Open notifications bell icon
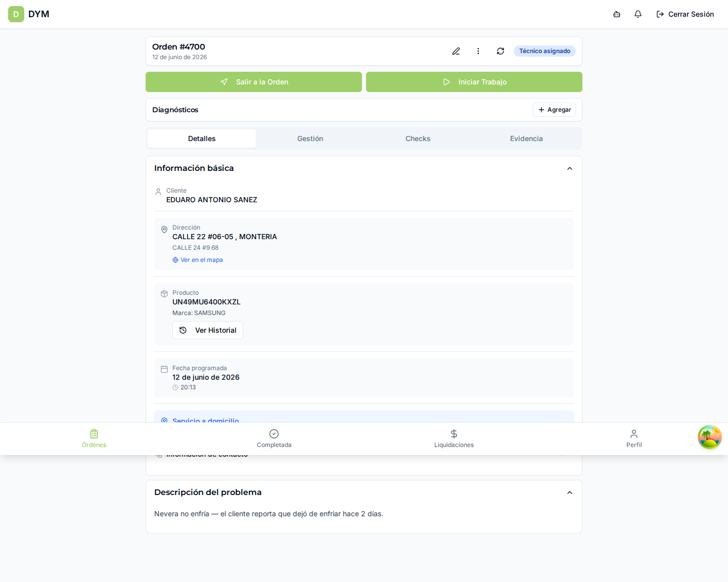Screen dimensions: 728x582 [x=638, y=14]
